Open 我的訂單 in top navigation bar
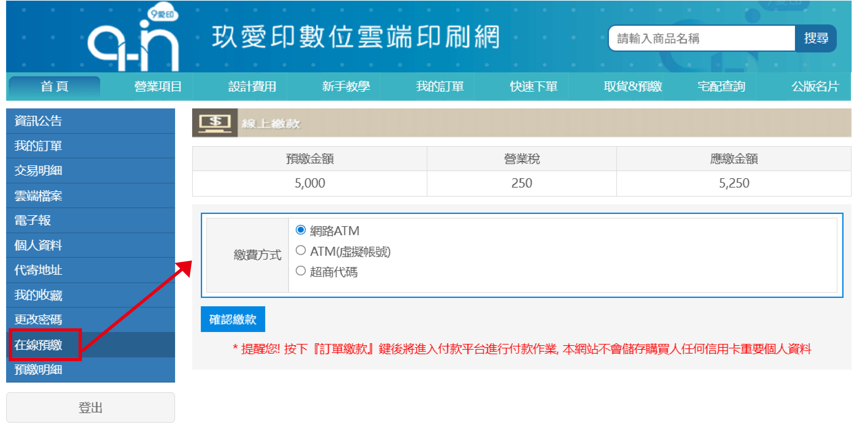 pyautogui.click(x=440, y=87)
